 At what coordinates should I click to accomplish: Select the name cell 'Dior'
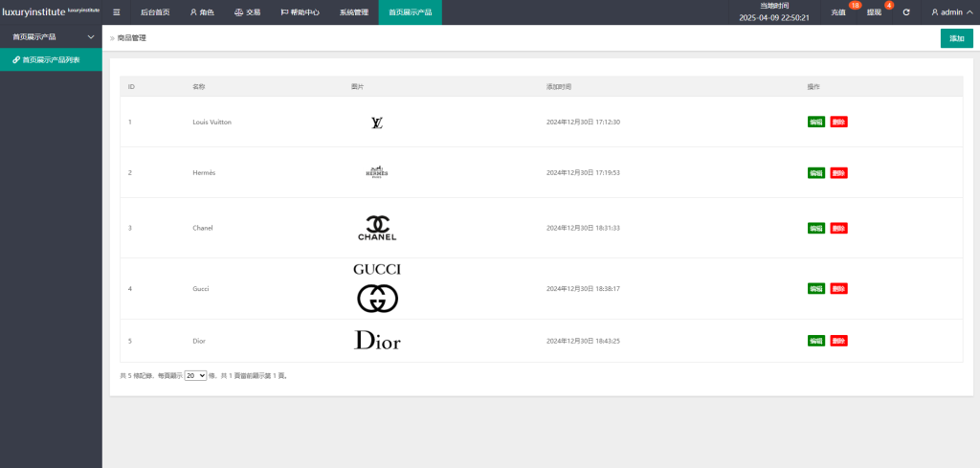[x=199, y=341]
